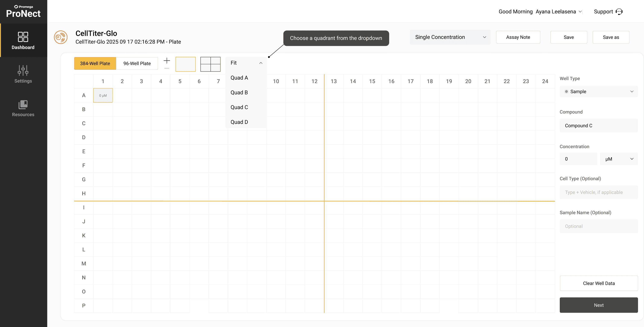Click the plus zoom-in icon

167,61
